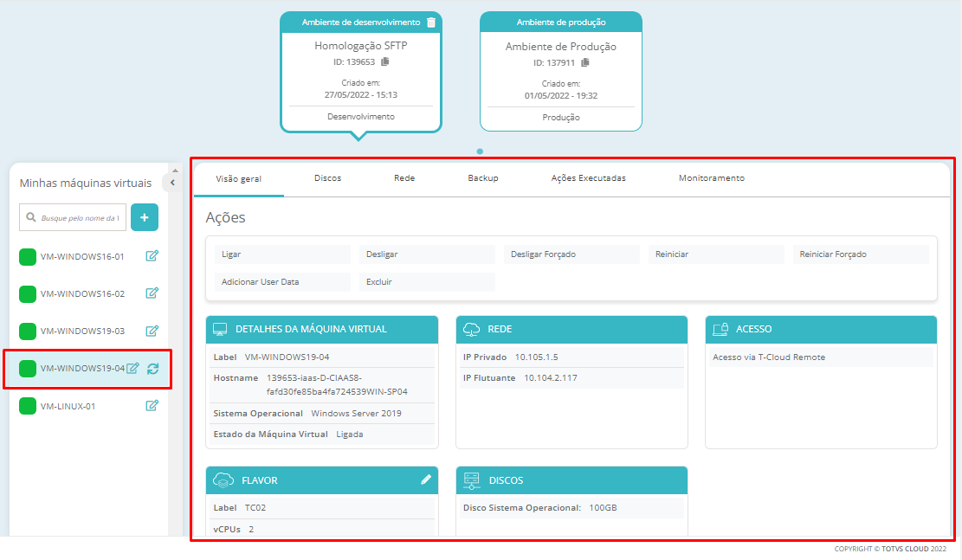This screenshot has height=560, width=962.
Task: Click the Discos server icon
Action: pyautogui.click(x=471, y=481)
